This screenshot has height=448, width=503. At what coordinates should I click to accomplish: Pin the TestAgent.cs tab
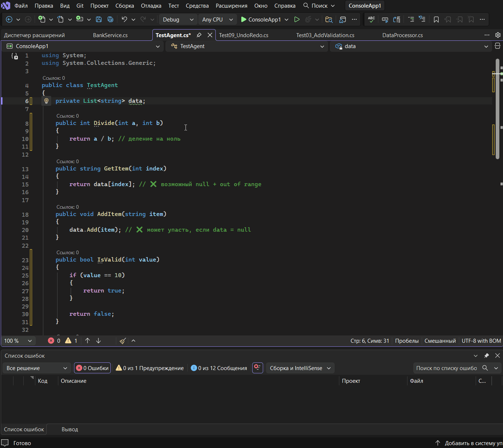pos(199,35)
